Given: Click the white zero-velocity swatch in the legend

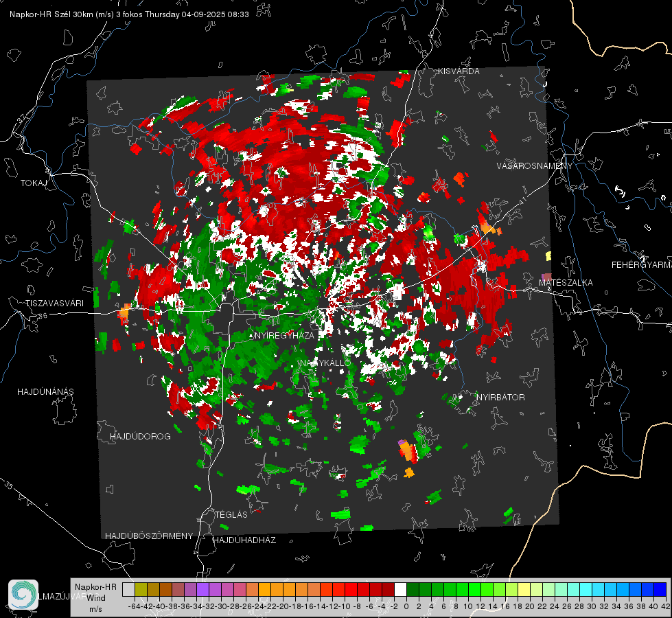Looking at the screenshot, I should [400, 589].
